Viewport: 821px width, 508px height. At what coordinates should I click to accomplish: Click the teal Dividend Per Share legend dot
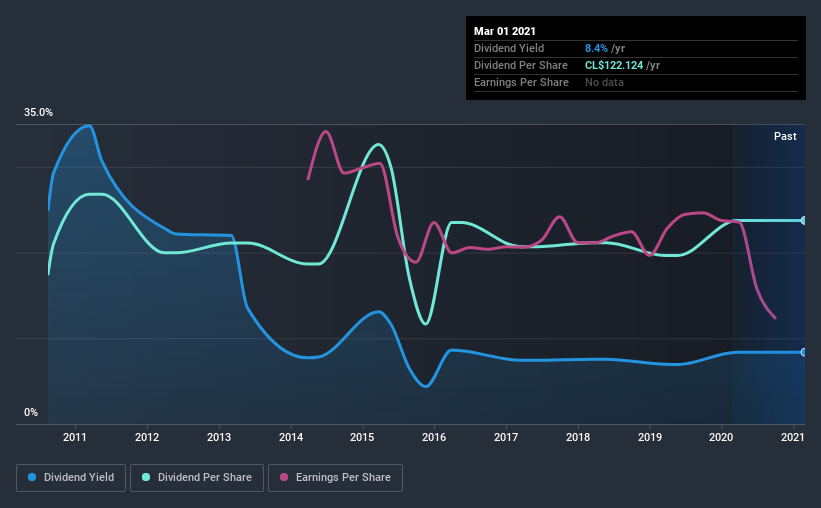click(146, 477)
